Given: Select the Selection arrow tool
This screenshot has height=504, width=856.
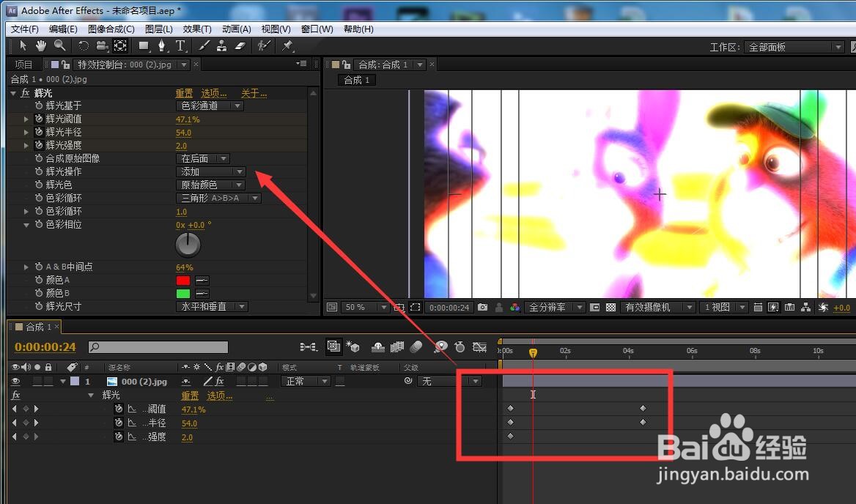Looking at the screenshot, I should point(23,46).
